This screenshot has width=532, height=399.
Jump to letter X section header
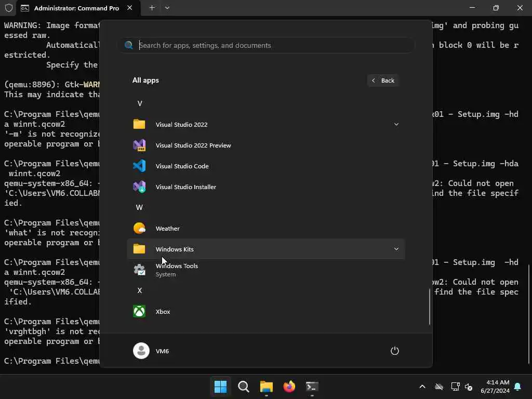(x=139, y=290)
